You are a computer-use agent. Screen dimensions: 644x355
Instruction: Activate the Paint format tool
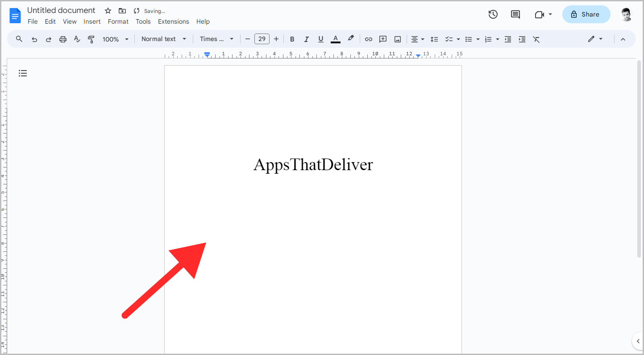[91, 39]
